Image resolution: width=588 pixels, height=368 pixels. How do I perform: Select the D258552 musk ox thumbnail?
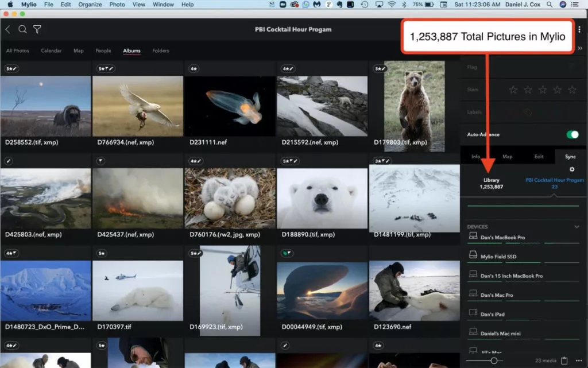click(46, 106)
